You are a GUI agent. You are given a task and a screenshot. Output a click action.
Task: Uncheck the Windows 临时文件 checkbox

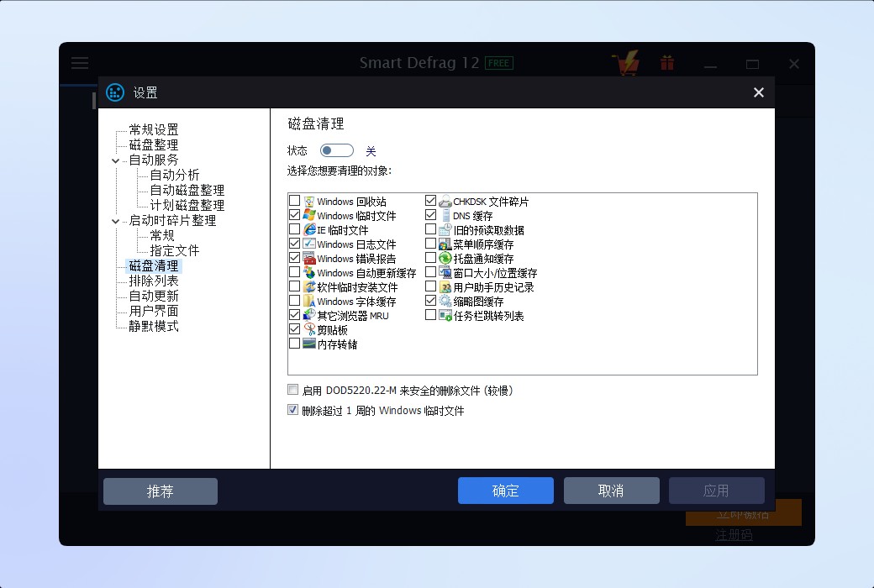[x=295, y=214]
